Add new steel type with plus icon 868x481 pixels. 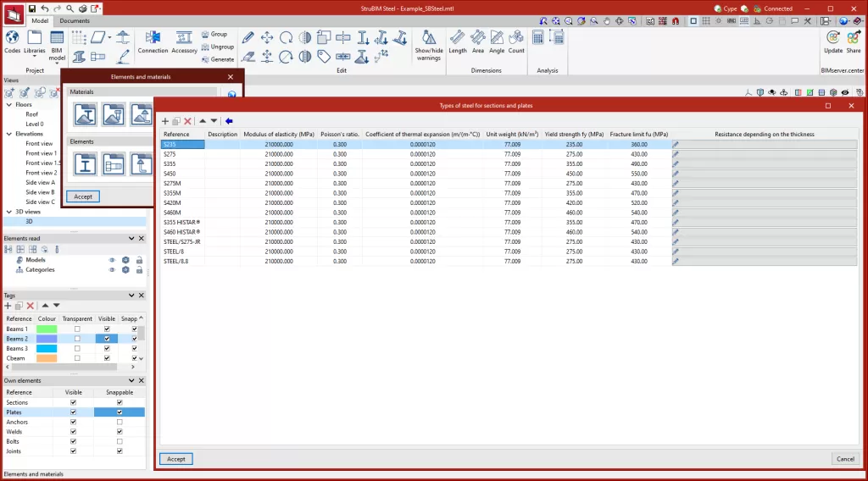pos(165,121)
